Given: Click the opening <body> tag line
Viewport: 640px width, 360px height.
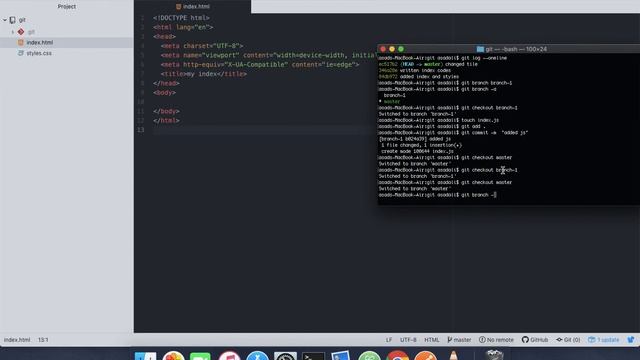Looking at the screenshot, I should tap(164, 93).
